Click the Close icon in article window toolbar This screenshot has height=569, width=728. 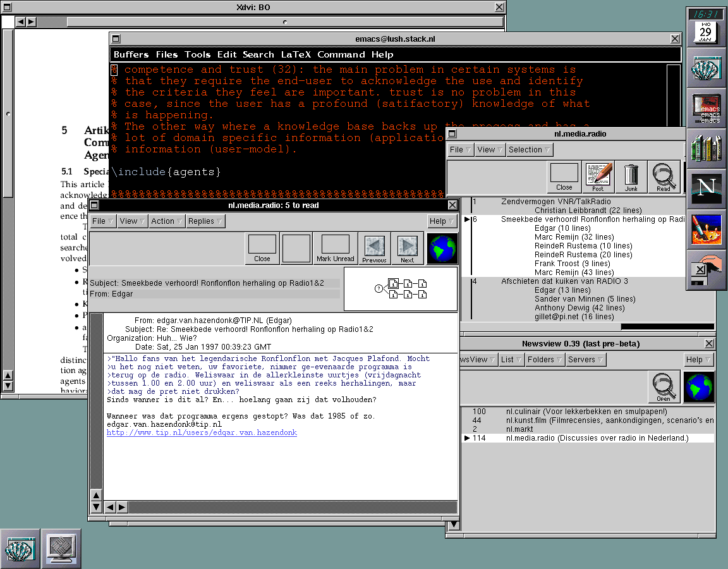262,248
